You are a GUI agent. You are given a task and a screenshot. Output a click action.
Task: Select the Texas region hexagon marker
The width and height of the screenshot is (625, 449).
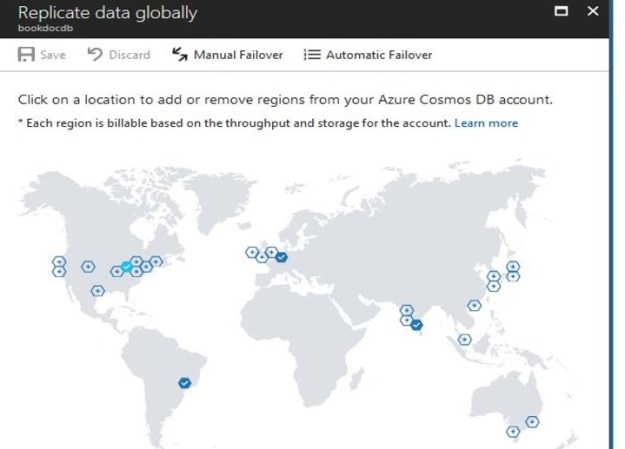coord(97,291)
